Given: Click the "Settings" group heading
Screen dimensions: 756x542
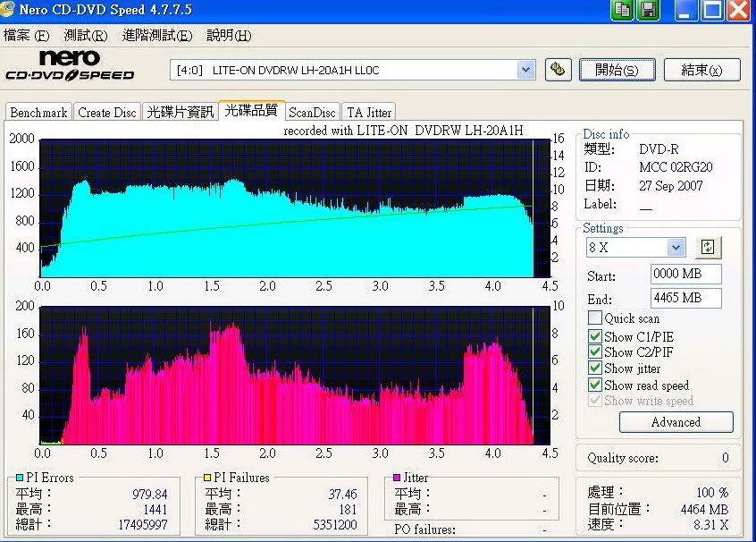Looking at the screenshot, I should pos(602,228).
